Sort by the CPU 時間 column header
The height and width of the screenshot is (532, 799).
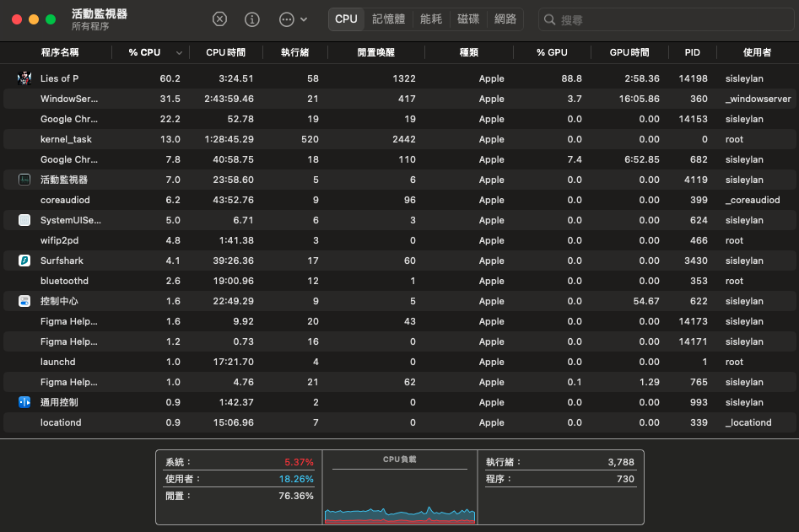(x=226, y=52)
